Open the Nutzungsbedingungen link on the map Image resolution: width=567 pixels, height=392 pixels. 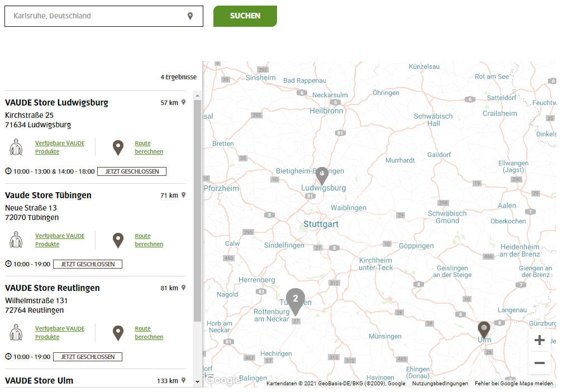440,383
